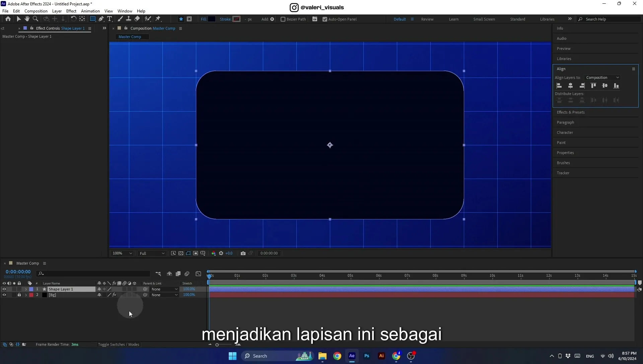Open the Properties panel
The image size is (643, 364).
pos(565,153)
